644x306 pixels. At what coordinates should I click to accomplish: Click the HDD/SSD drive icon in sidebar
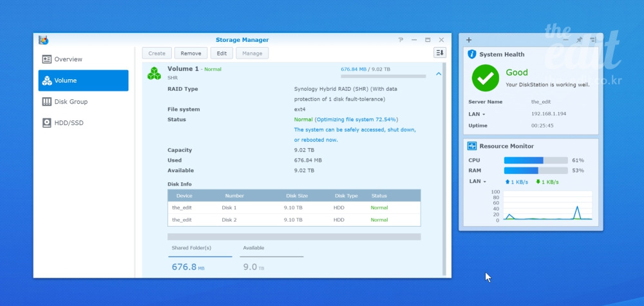point(47,123)
